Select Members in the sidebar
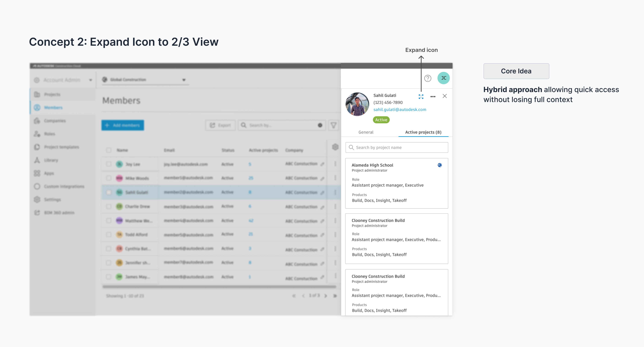 pos(63,107)
